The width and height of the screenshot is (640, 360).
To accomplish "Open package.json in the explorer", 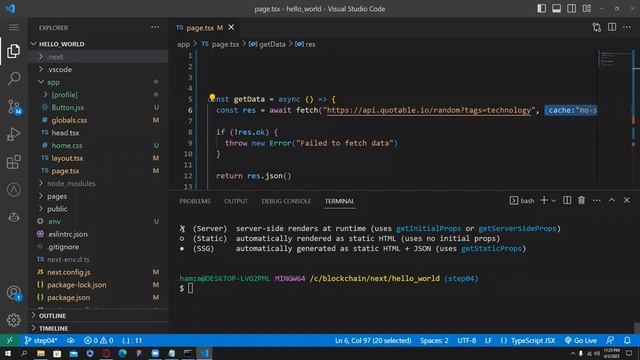I will coord(98,297).
